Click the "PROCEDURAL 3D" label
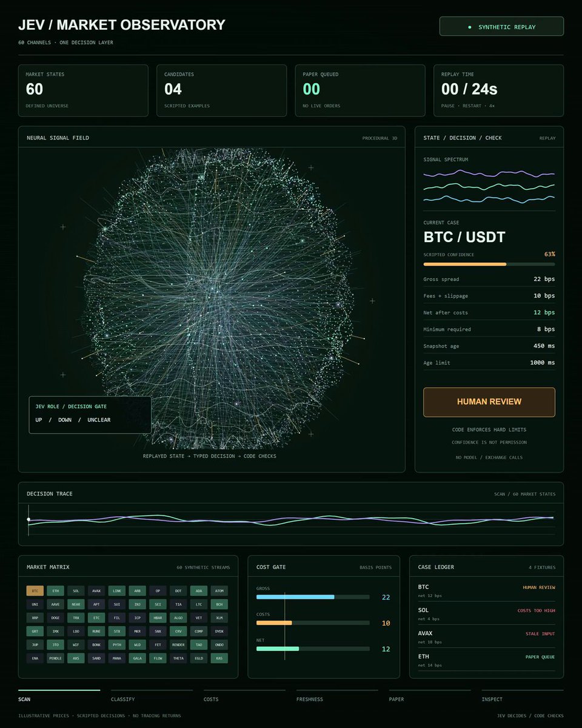The width and height of the screenshot is (582, 728). [380, 138]
